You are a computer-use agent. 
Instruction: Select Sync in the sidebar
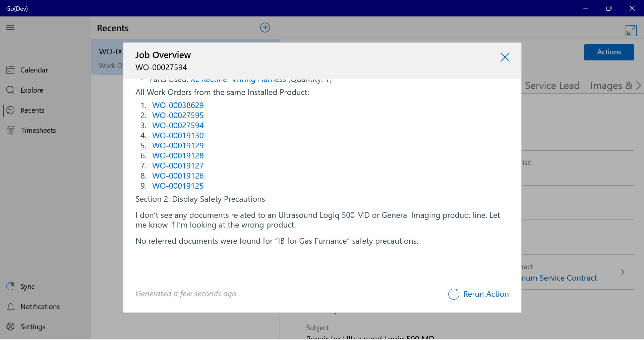tap(27, 286)
